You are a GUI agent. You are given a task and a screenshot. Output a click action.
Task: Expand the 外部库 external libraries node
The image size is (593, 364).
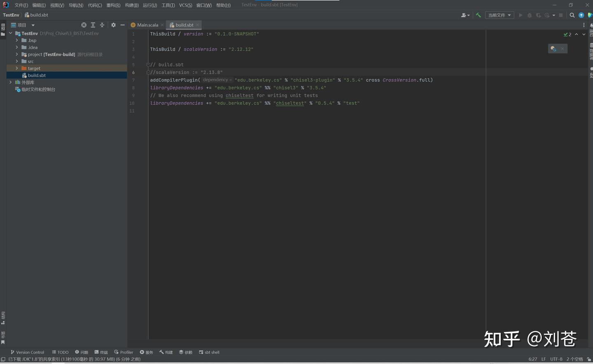[x=10, y=82]
